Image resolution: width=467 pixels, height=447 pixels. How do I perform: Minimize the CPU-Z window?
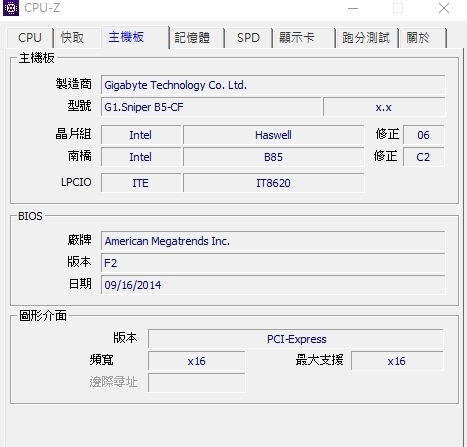click(x=353, y=8)
